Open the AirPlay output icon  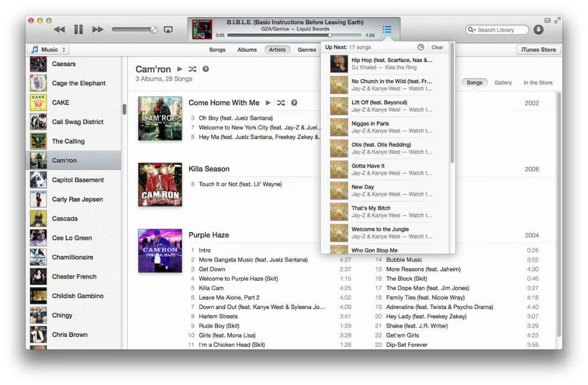point(168,29)
